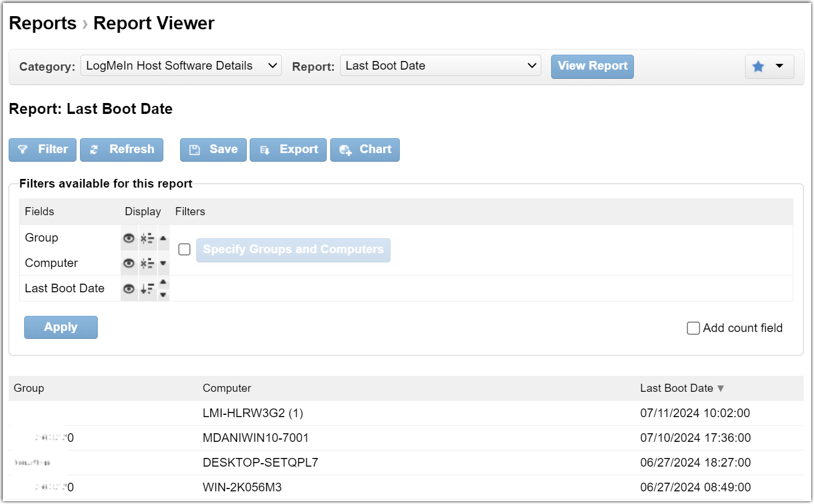Viewport: 814px width, 504px height.
Task: Click the Filter button
Action: pos(43,150)
